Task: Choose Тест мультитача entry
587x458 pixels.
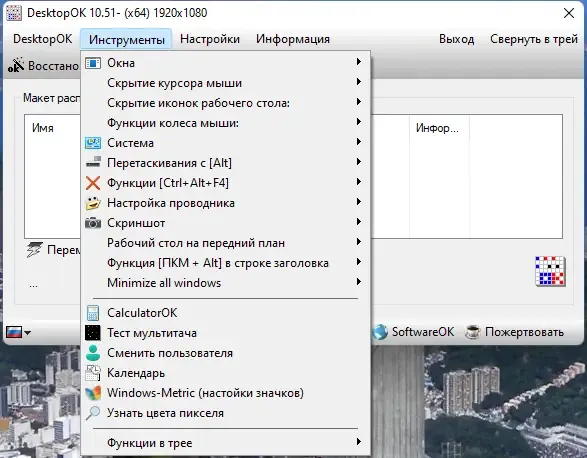Action: pos(226,333)
